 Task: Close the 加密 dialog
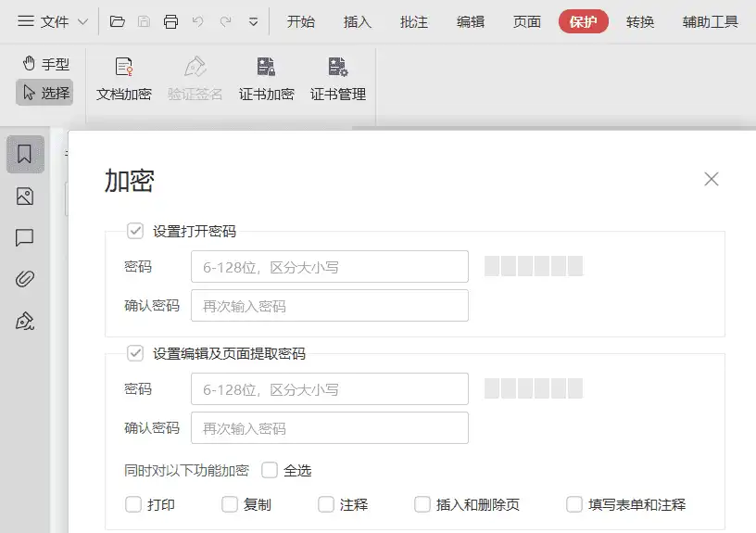(x=712, y=179)
